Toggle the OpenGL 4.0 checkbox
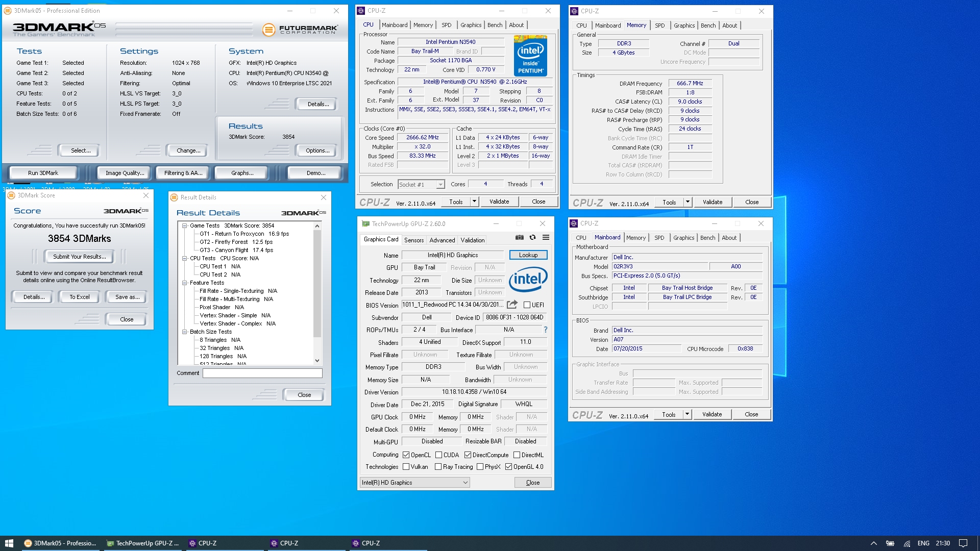Viewport: 980px width, 551px height. 508,467
